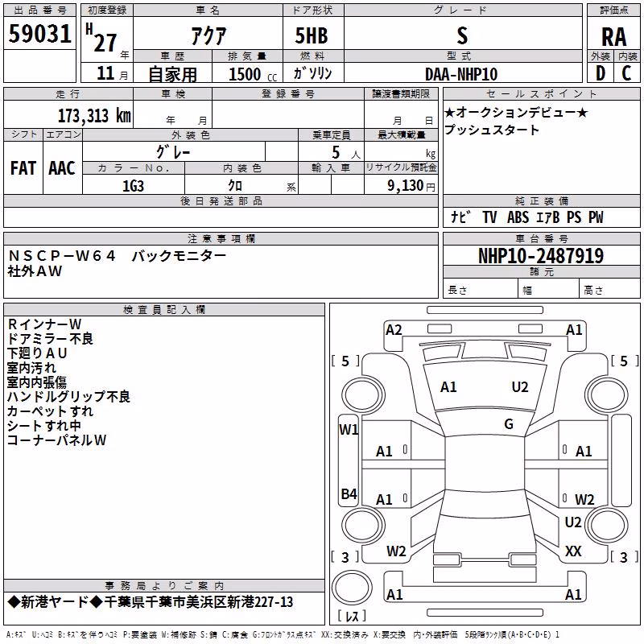Click the 検査員記入欄 section header
The height and width of the screenshot is (644, 644).
click(164, 310)
